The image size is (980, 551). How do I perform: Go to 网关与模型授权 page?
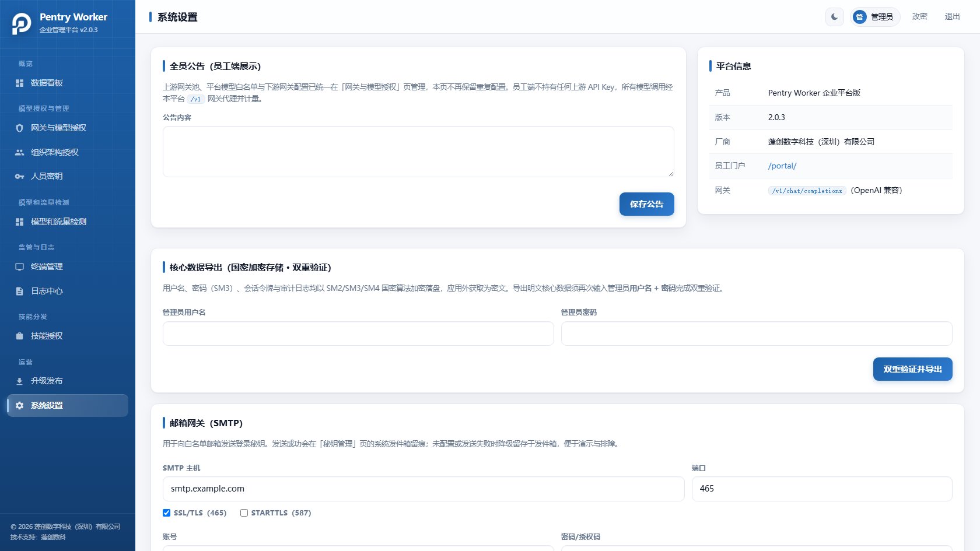[68, 128]
